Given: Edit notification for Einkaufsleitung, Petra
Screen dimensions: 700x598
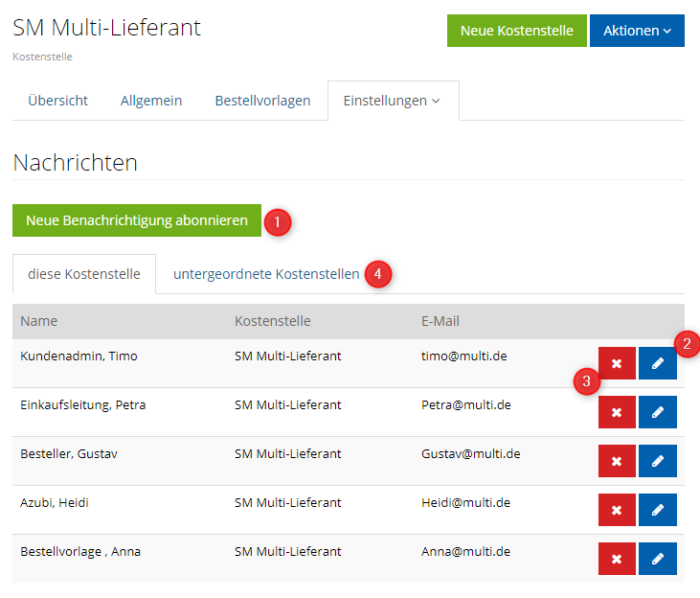Looking at the screenshot, I should click(x=657, y=412).
